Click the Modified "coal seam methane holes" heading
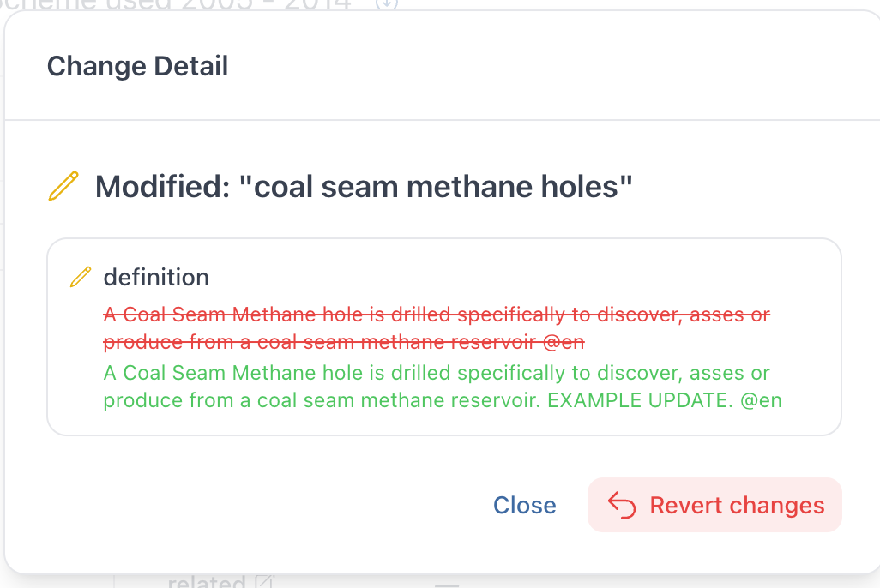The width and height of the screenshot is (880, 588). (364, 186)
